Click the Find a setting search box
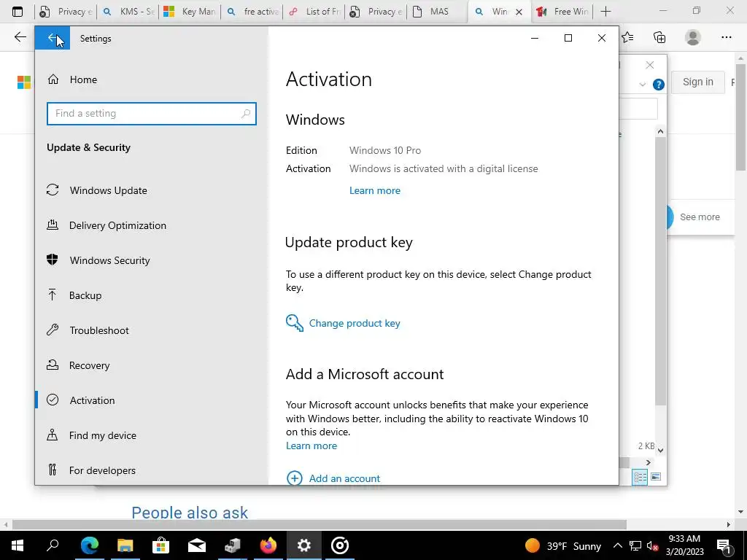 [152, 114]
